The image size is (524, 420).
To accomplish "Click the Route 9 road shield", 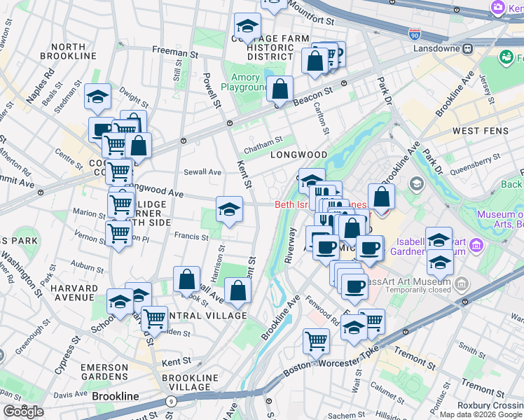I will coord(171,401).
